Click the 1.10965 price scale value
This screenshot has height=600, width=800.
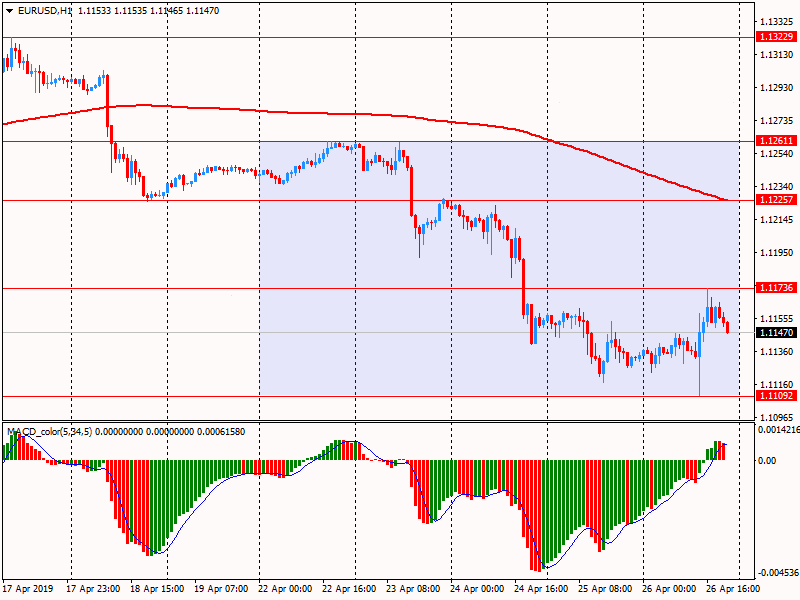(777, 417)
